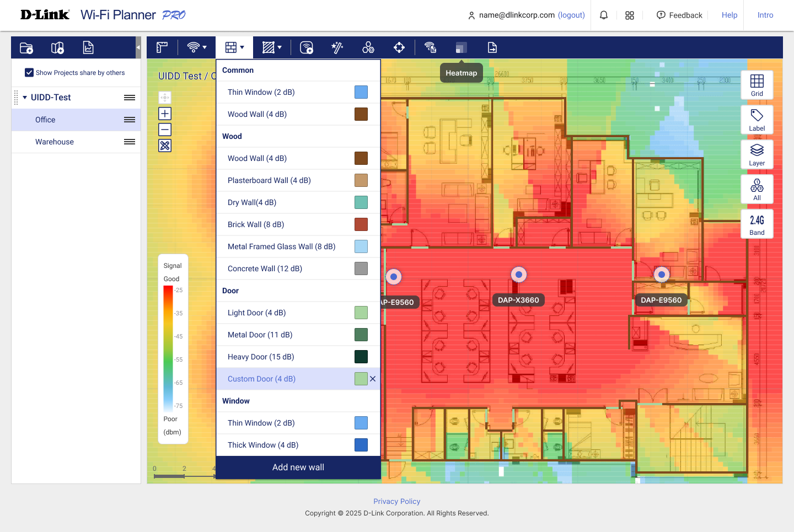Click the Heavy Door dark green swatch
The image size is (794, 532).
[x=361, y=357]
